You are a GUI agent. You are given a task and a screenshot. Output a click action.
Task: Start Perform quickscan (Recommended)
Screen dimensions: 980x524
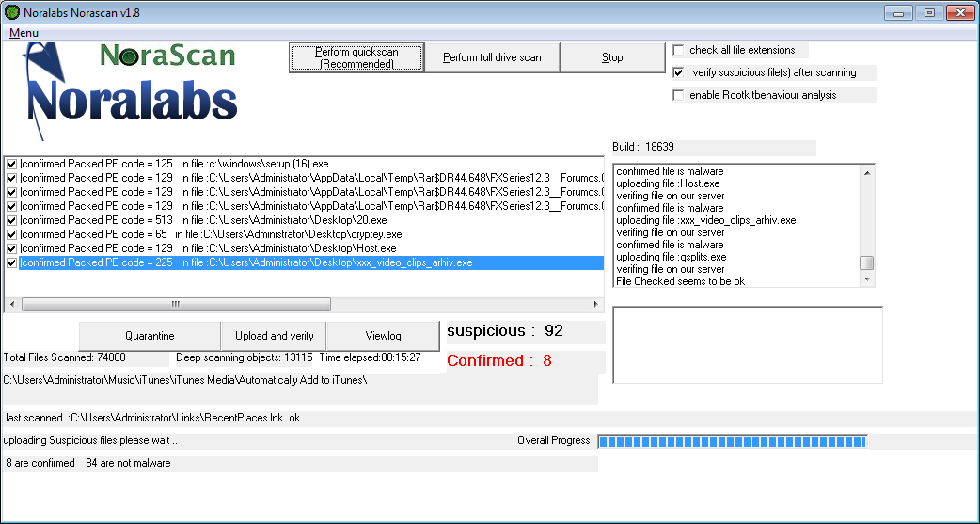coord(356,57)
